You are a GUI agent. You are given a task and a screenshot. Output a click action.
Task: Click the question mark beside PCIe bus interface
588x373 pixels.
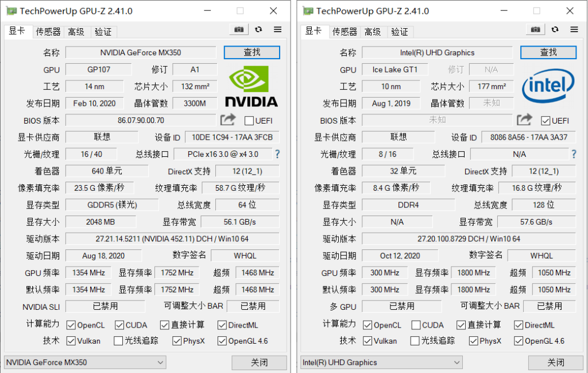pos(277,154)
